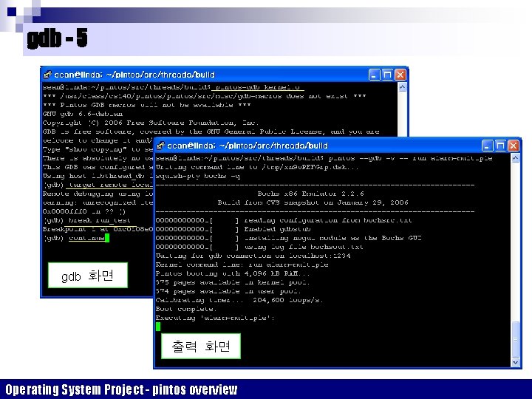Minimize the gdb terminal window
Image resolution: width=532 pixels, height=399 pixels.
pyautogui.click(x=374, y=75)
